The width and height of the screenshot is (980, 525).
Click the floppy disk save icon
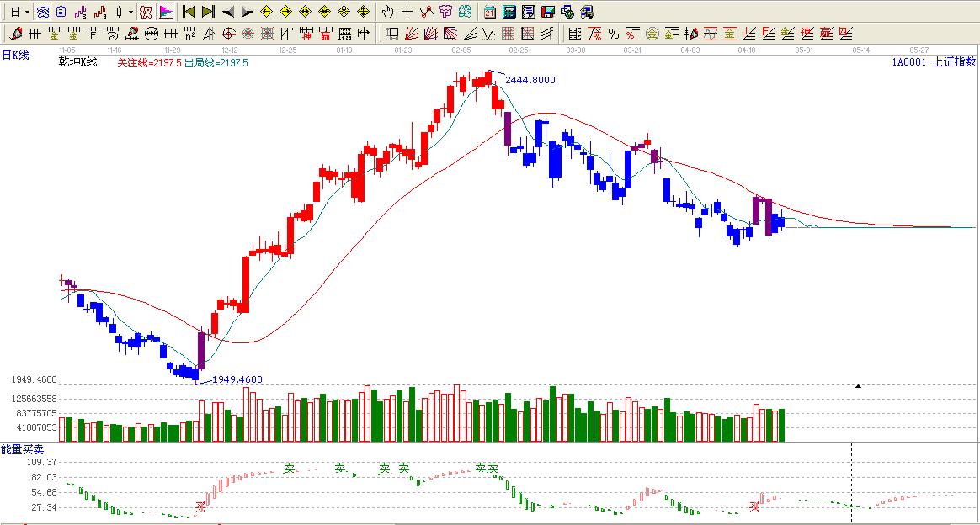click(x=547, y=12)
